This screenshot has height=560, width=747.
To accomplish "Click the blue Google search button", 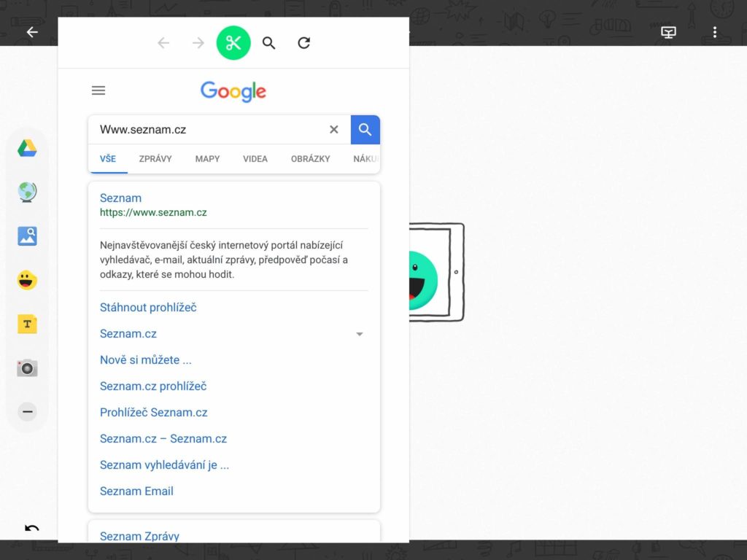I will 365,130.
